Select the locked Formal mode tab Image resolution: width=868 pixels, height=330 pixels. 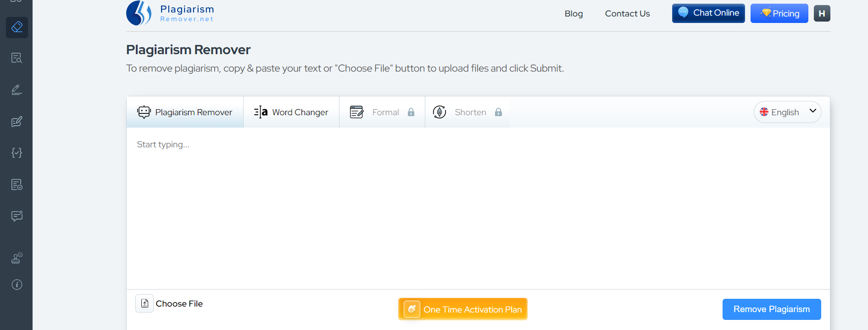[382, 112]
